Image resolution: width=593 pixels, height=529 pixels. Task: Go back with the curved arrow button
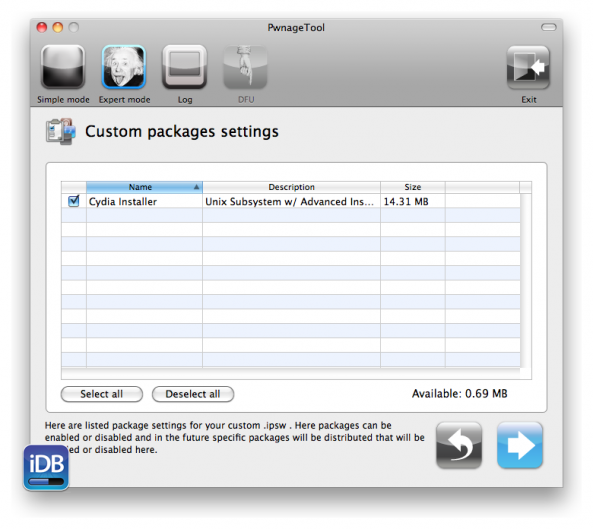[459, 445]
